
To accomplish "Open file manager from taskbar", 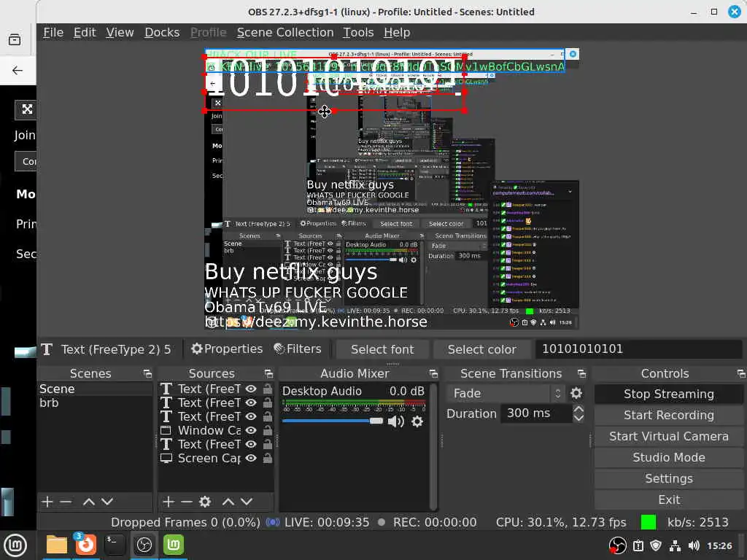I will (x=57, y=545).
